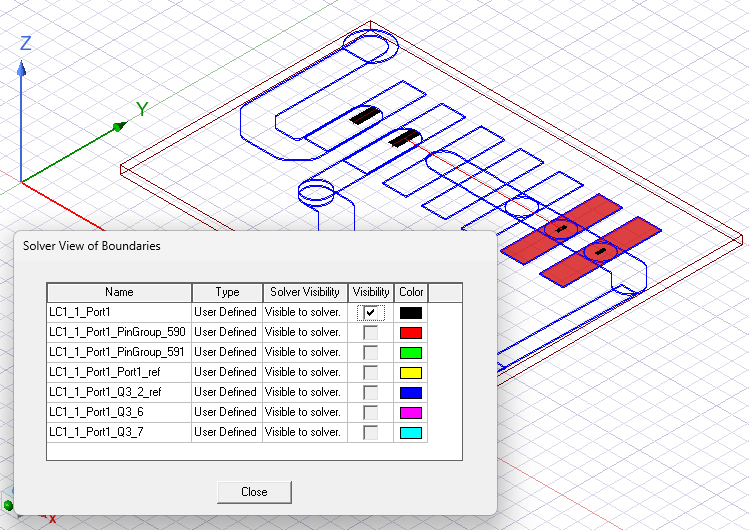Click the magenta color swatch

click(x=411, y=413)
